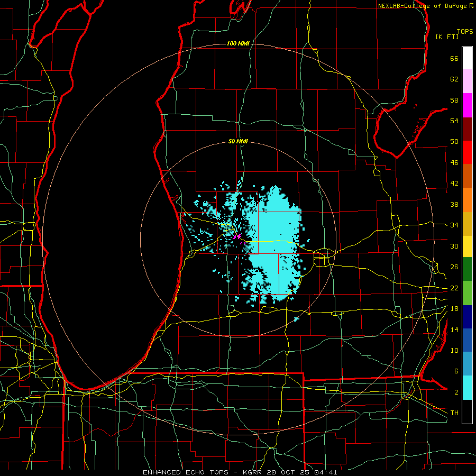Click the "66" legend value
The height and width of the screenshot is (476, 476).
click(454, 59)
